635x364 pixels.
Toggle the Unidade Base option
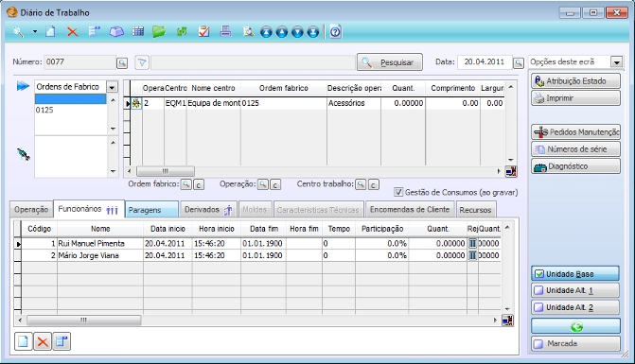[x=575, y=274]
